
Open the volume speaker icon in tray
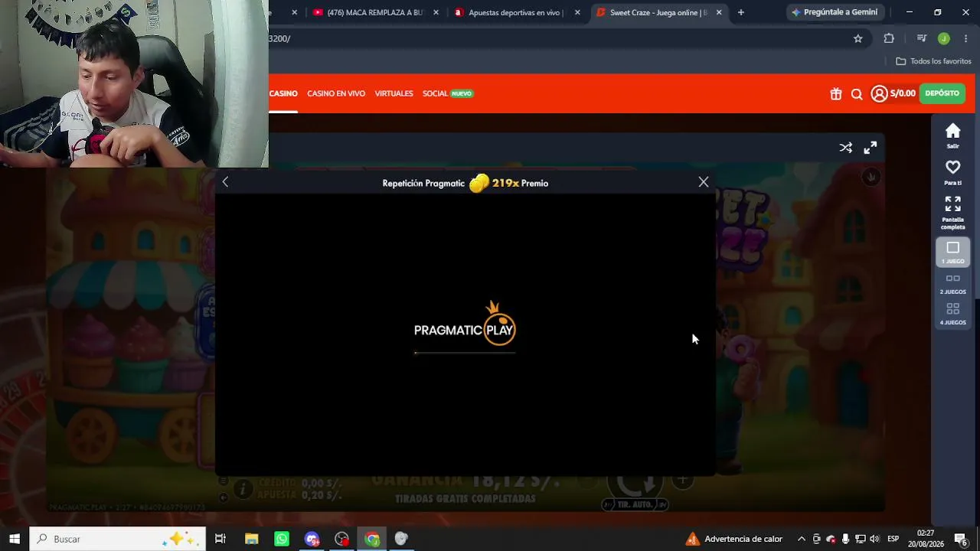[x=874, y=539]
